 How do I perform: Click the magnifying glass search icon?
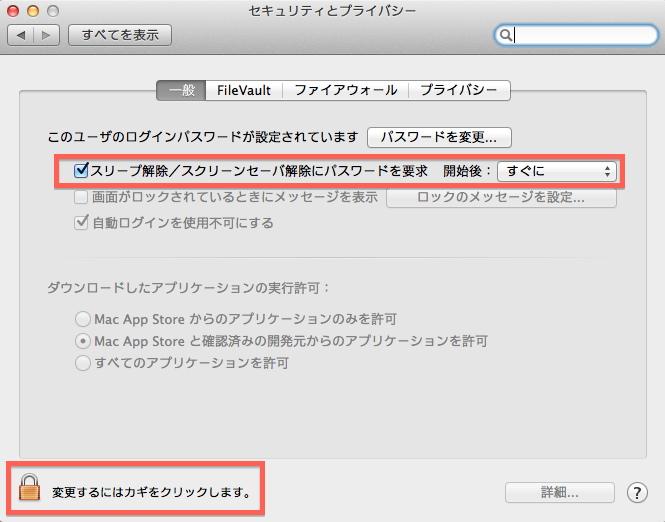[507, 35]
